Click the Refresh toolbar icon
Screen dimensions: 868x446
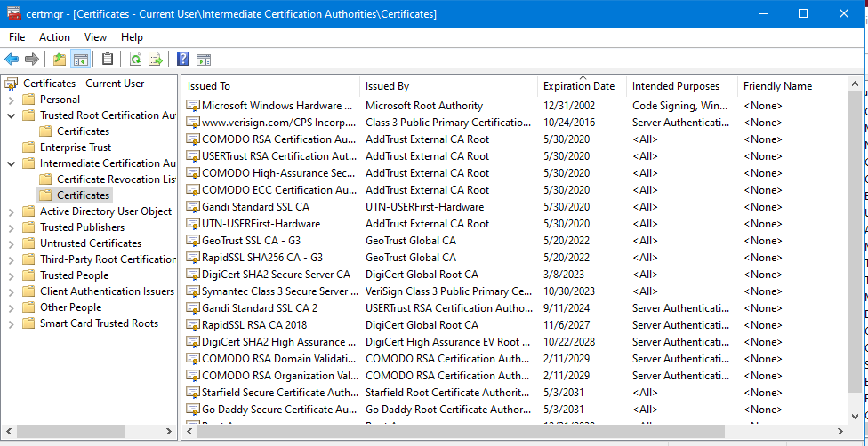[x=135, y=59]
